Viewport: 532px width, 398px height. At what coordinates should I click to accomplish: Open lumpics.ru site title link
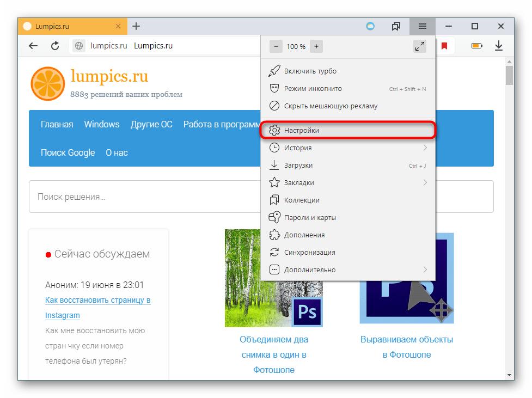109,76
